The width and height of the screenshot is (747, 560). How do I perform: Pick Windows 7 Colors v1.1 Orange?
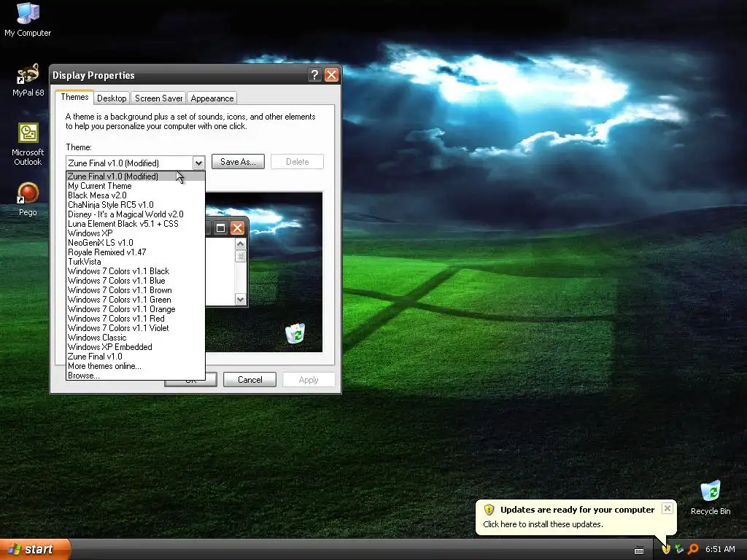click(x=136, y=309)
